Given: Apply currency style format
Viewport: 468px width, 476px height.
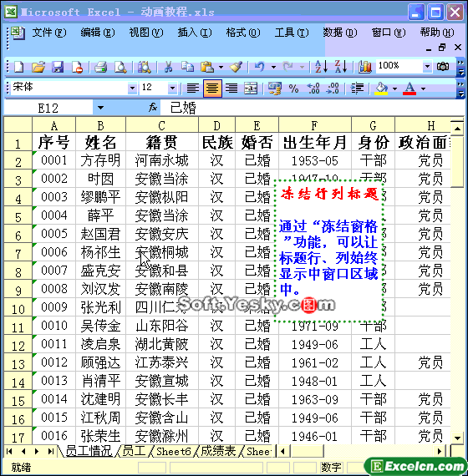Looking at the screenshot, I should click(274, 89).
